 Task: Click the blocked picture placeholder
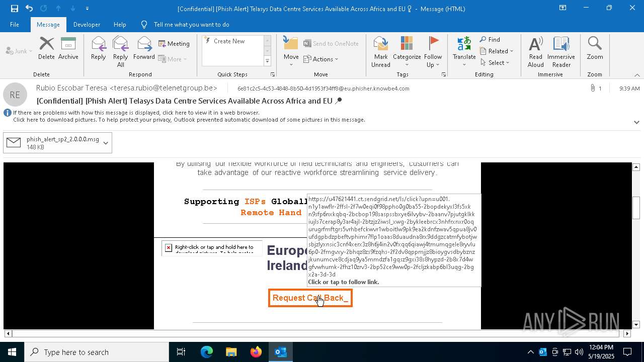[x=212, y=248]
